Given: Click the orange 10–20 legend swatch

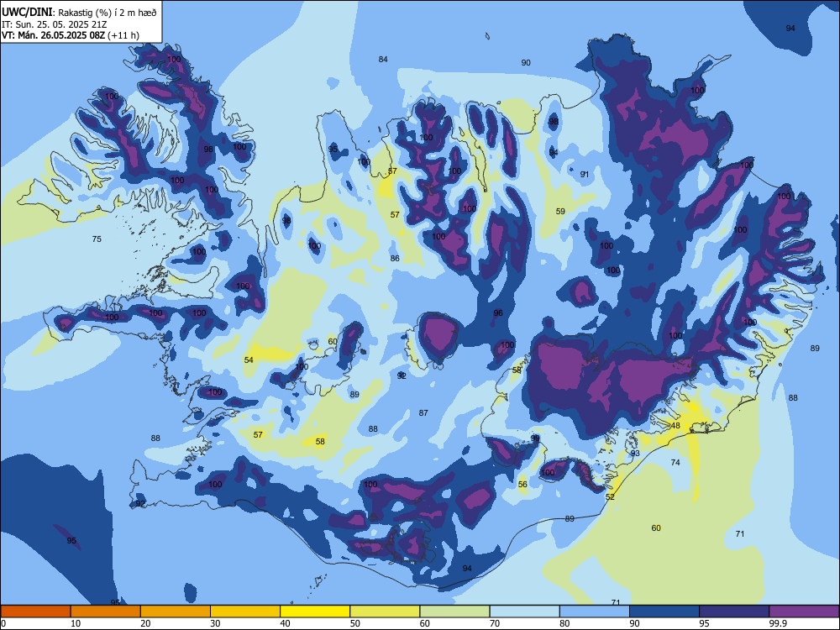Looking at the screenshot, I should (106, 612).
